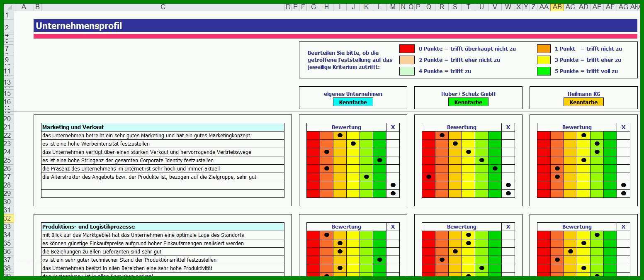Screen dimensions: 644x280
Task: Click the Marketing und Verkauf section header cell
Action: 163,127
